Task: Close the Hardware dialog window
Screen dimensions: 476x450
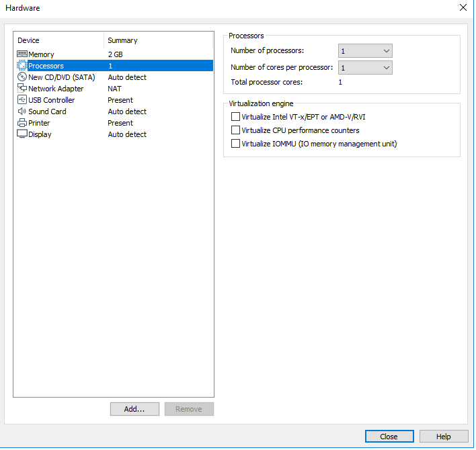Action: coord(463,7)
